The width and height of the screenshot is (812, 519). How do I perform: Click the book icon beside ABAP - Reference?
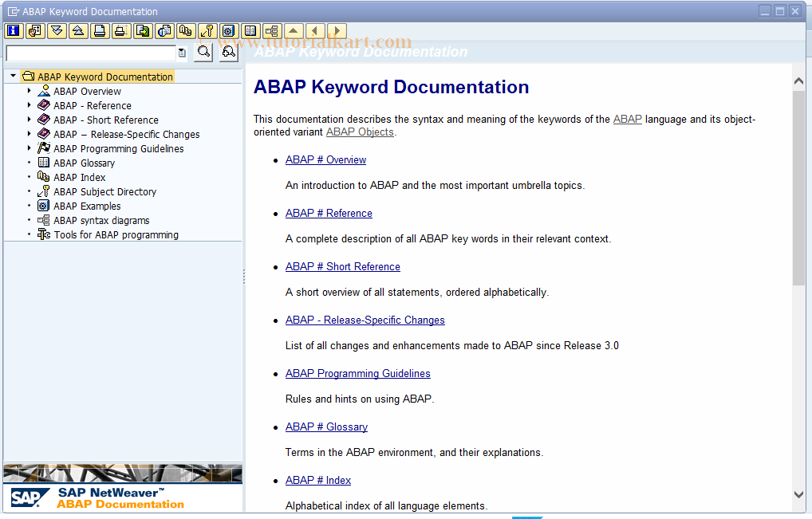(44, 105)
